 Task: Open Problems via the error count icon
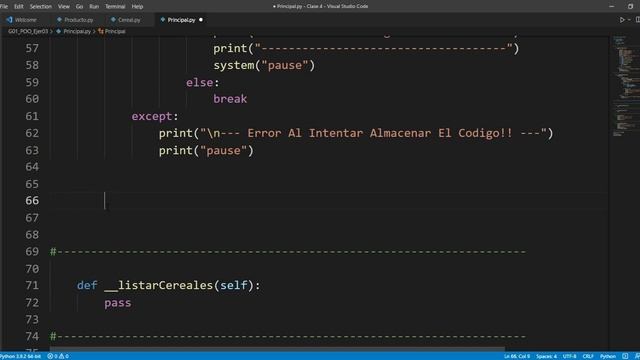(50, 356)
